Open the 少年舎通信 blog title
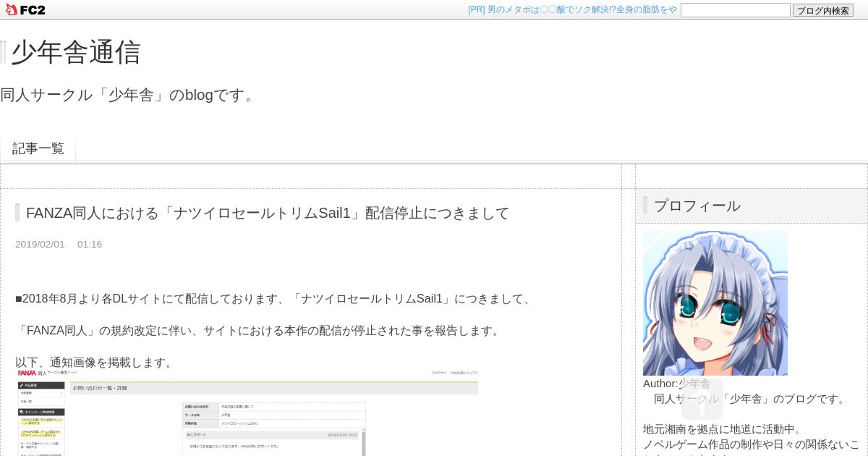 coord(75,52)
